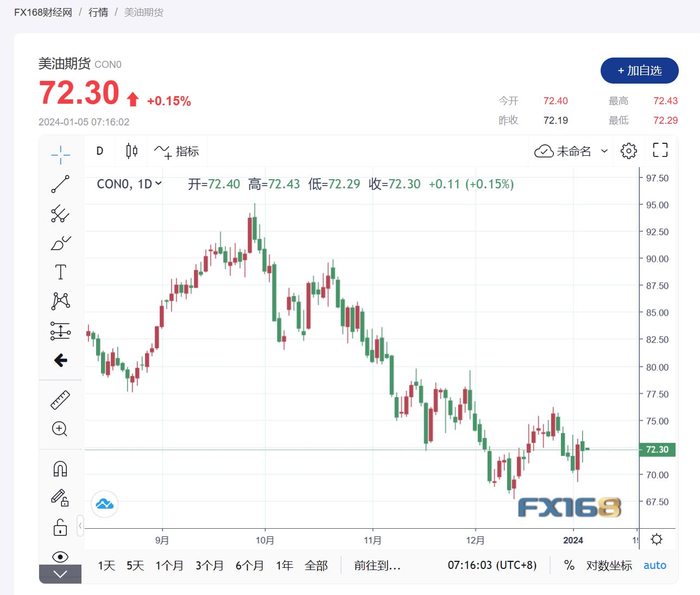Open the 指标 indicators menu
This screenshot has height=595, width=700.
coord(177,151)
